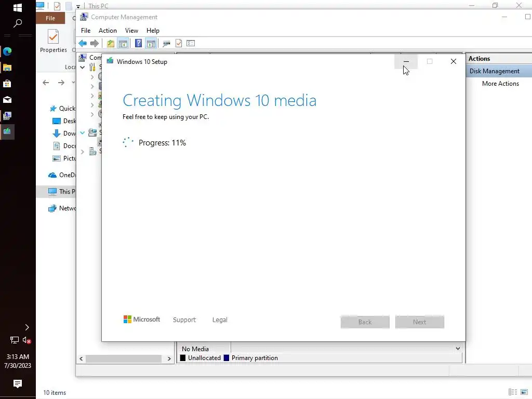Open the Support link in Setup

point(184,320)
